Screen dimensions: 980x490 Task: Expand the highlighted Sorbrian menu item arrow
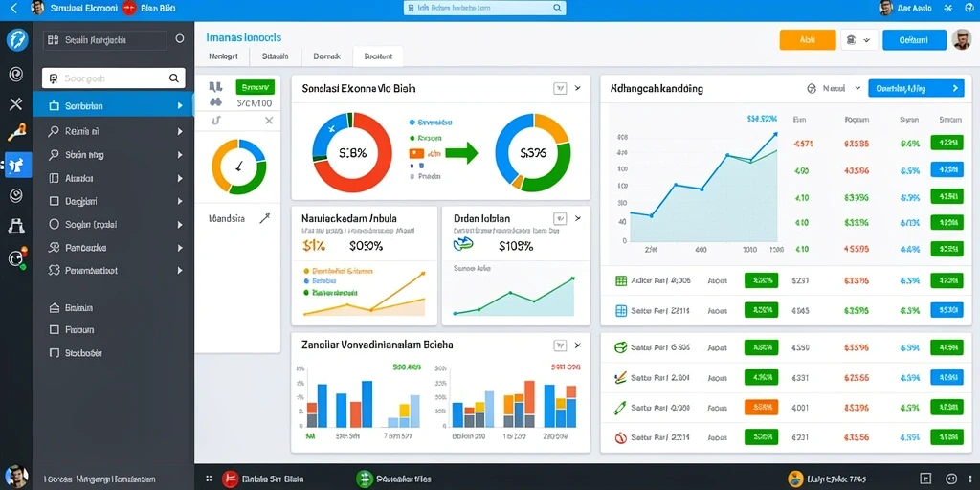point(180,106)
